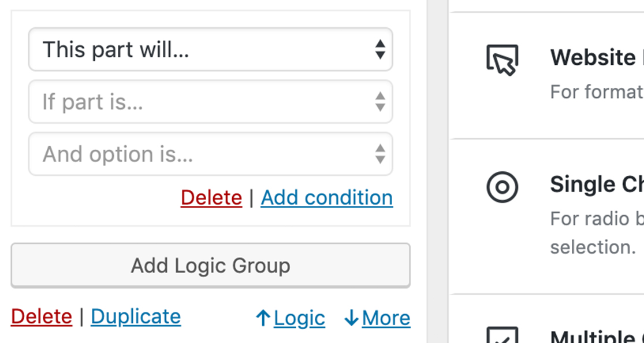The width and height of the screenshot is (644, 343).
Task: Click Delete link next to Duplicate
Action: pos(42,316)
